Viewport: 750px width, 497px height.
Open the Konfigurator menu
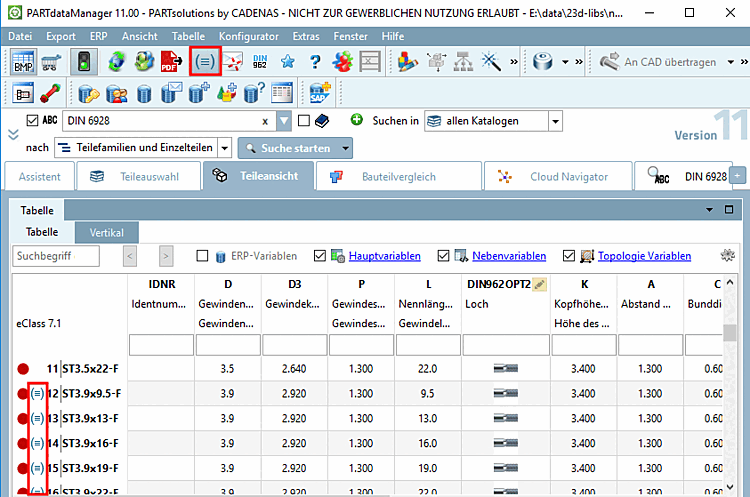[247, 35]
